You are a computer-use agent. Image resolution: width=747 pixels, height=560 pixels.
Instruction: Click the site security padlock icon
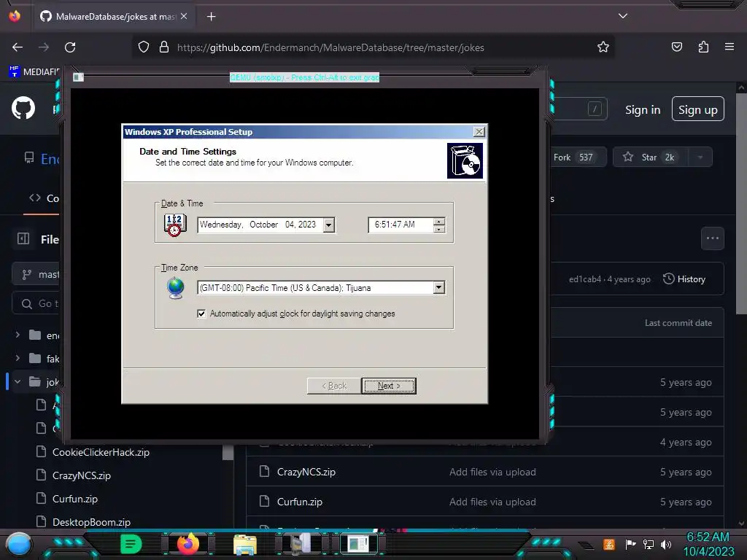tap(164, 47)
